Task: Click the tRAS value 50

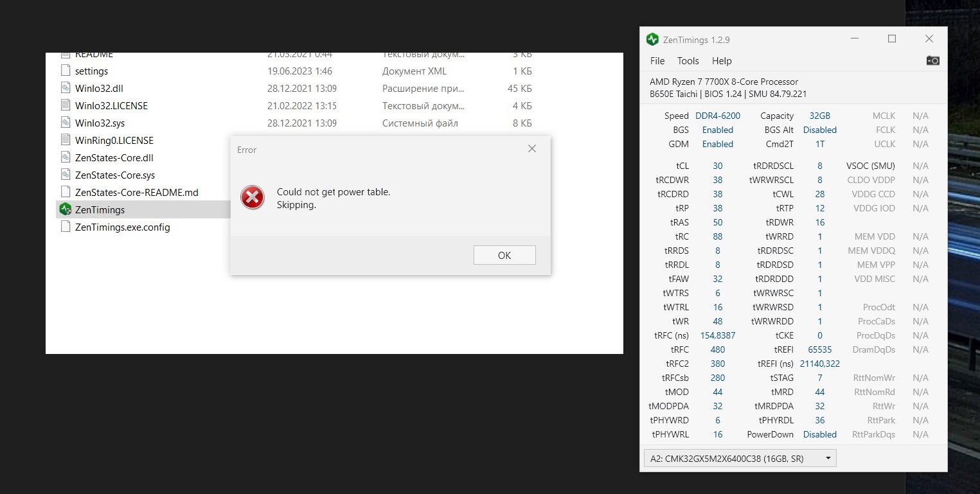Action: [718, 222]
